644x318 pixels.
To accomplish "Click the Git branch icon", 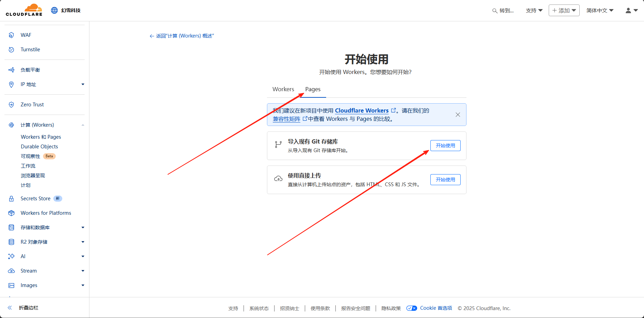I will 278,145.
